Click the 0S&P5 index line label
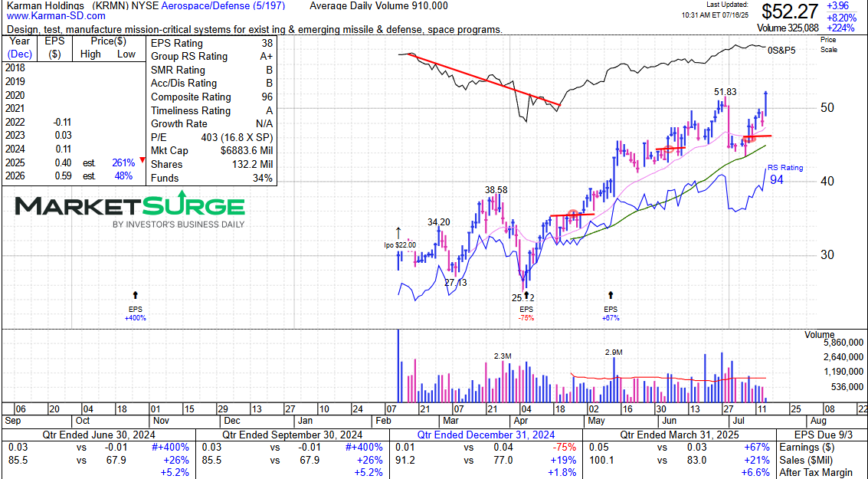Viewport: 868px width, 479px height. 781,50
